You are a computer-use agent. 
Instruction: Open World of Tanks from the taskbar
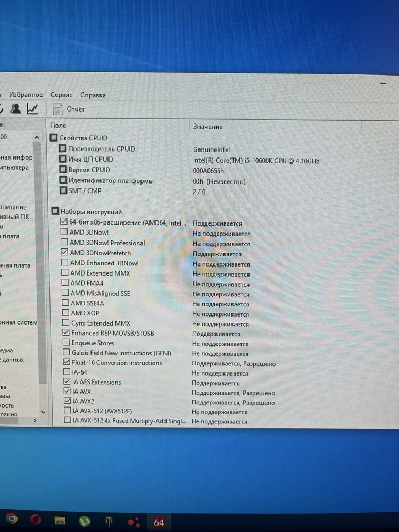coord(109,521)
